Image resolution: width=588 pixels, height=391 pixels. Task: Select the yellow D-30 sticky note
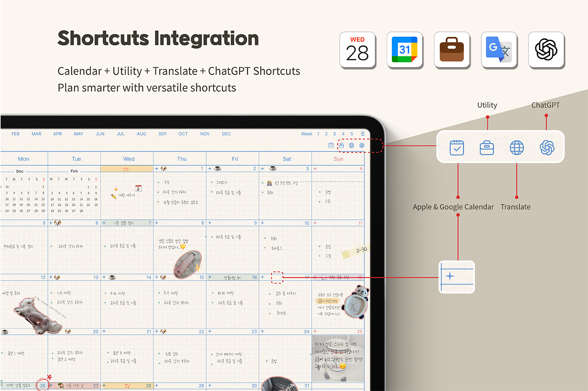click(355, 251)
